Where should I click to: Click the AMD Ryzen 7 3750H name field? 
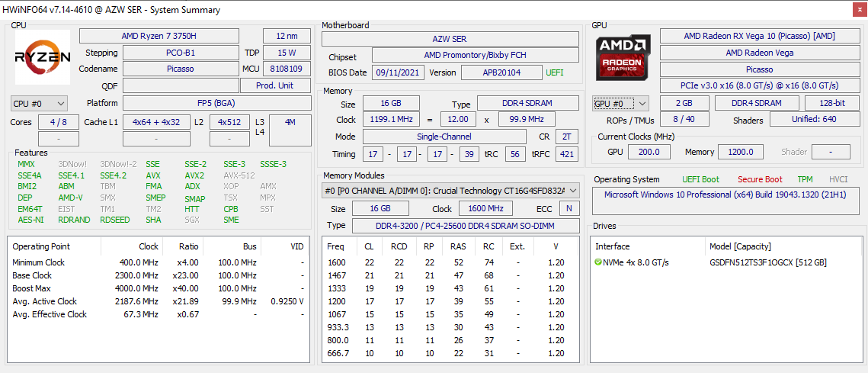(159, 36)
